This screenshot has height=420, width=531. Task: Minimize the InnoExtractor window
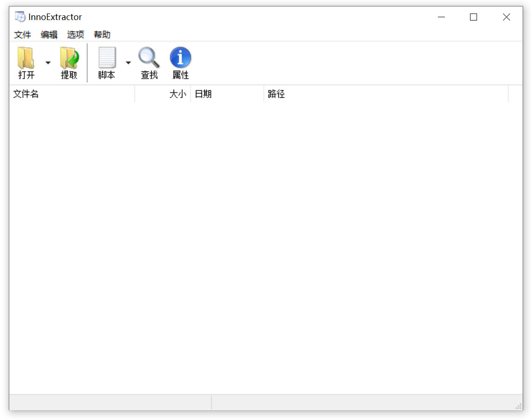click(x=441, y=17)
